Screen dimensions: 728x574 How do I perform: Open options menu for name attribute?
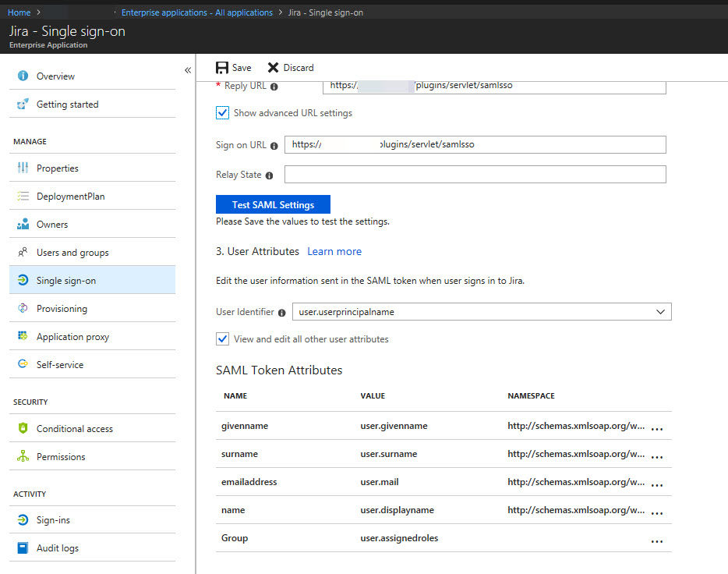657,513
